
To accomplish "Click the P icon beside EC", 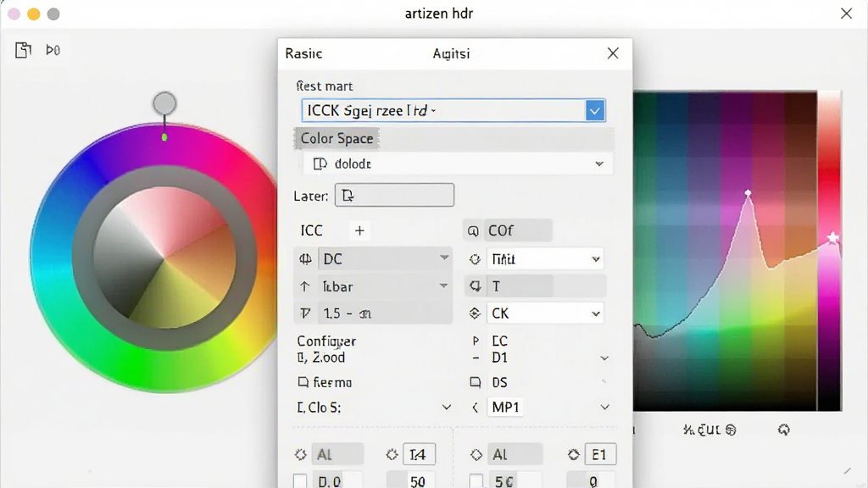I will 476,341.
